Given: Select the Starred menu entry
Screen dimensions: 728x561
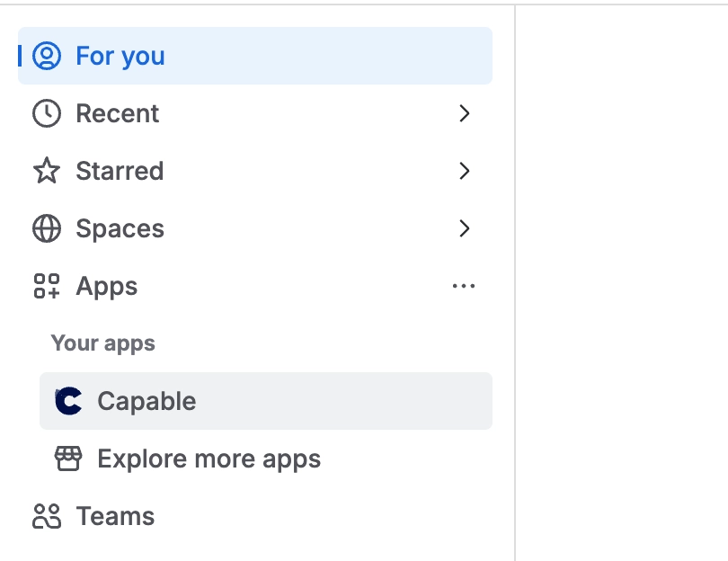Looking at the screenshot, I should coord(120,171).
